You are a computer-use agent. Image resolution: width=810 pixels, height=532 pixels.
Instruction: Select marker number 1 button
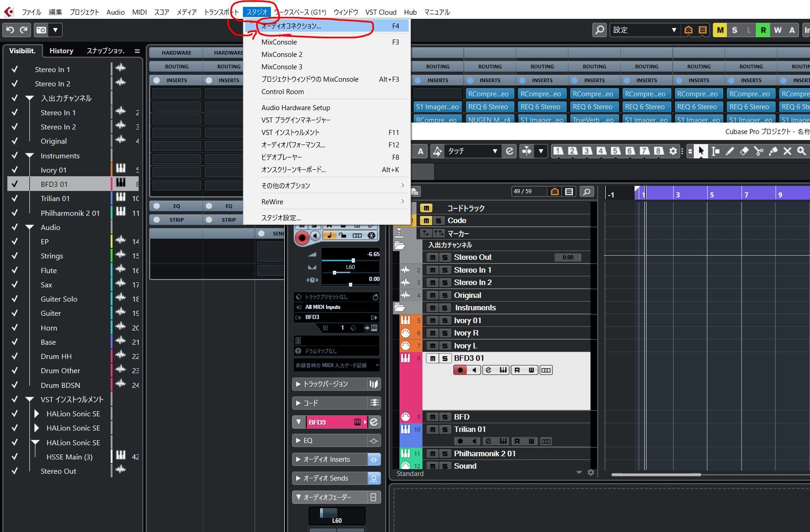(x=558, y=151)
